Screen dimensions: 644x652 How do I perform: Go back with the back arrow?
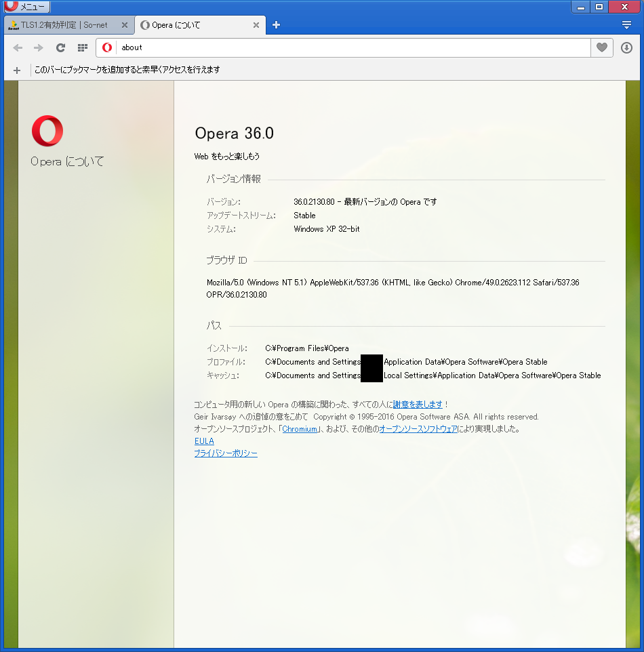[18, 48]
